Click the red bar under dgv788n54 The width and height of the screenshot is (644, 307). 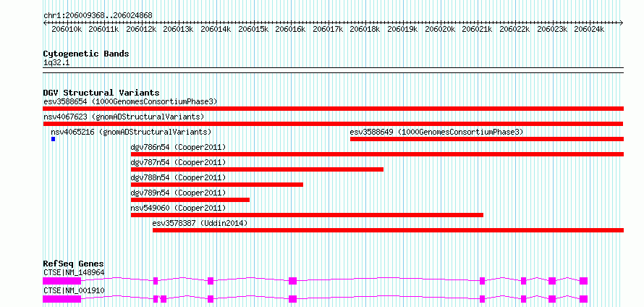coord(217,185)
